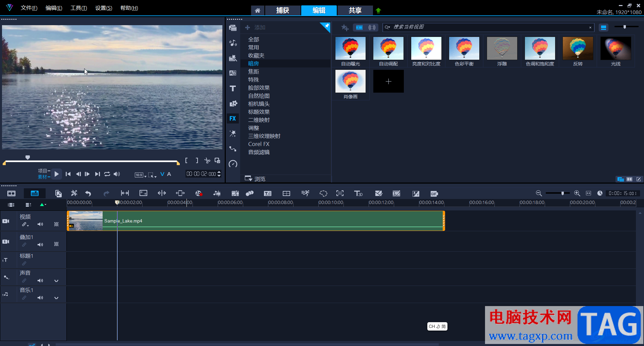Mute the 视频 track audio
The height and width of the screenshot is (346, 644).
click(x=40, y=224)
